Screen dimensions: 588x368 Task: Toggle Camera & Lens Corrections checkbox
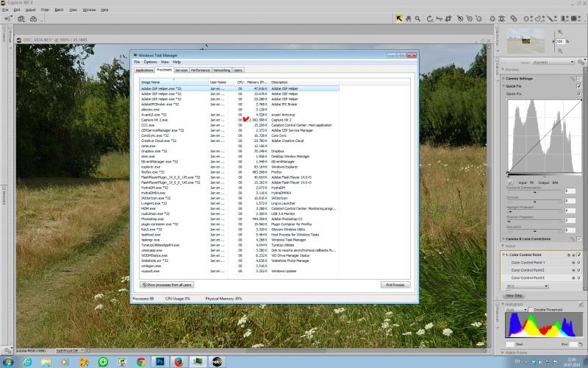579,238
